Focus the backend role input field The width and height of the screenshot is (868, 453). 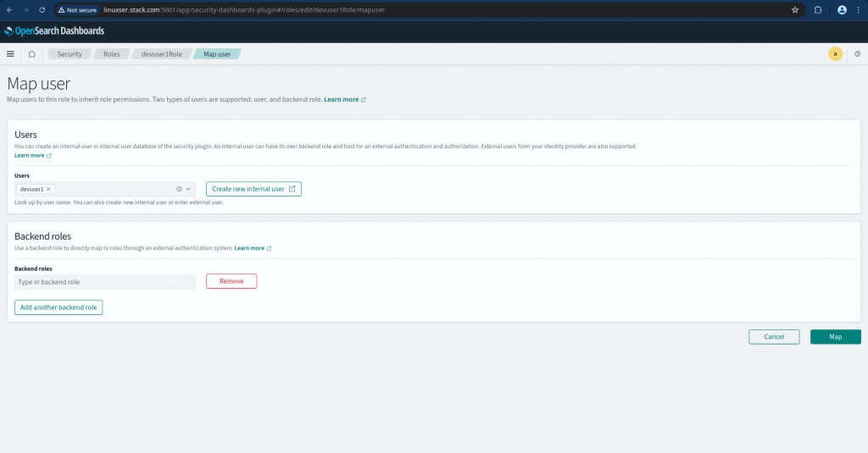(105, 281)
